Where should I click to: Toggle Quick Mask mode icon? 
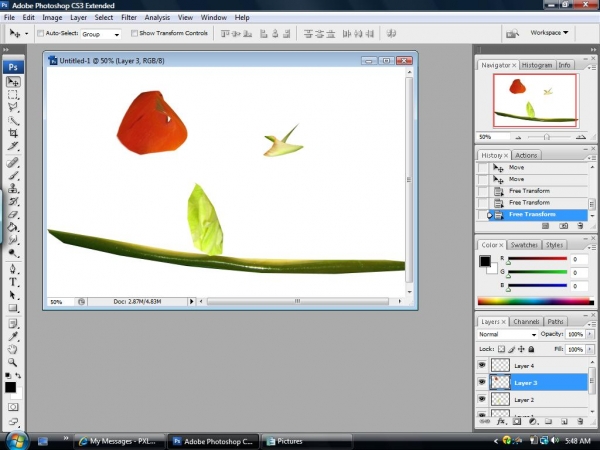tap(13, 407)
